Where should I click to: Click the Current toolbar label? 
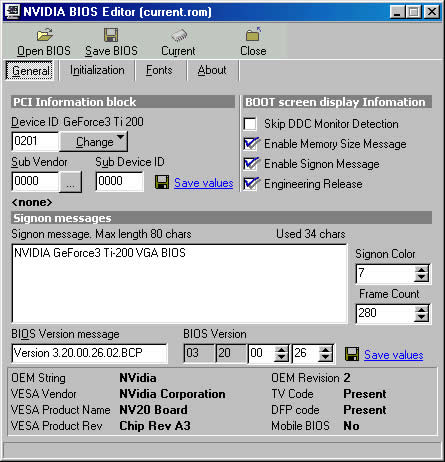click(178, 51)
